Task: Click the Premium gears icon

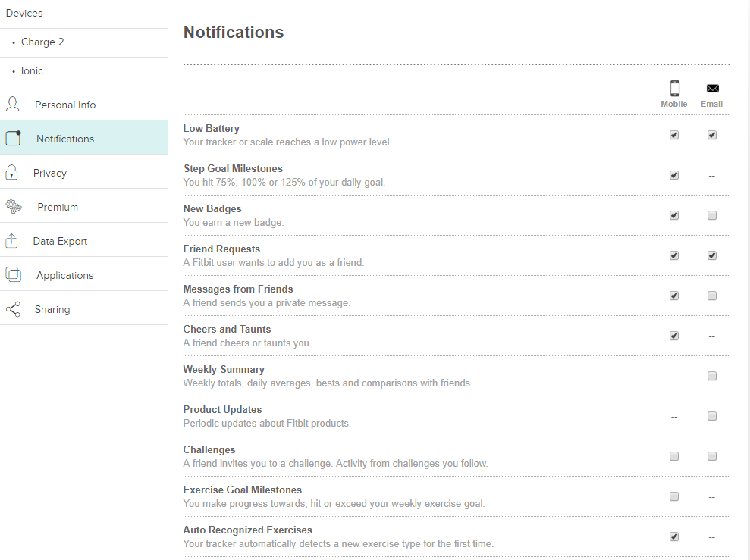Action: pos(11,205)
